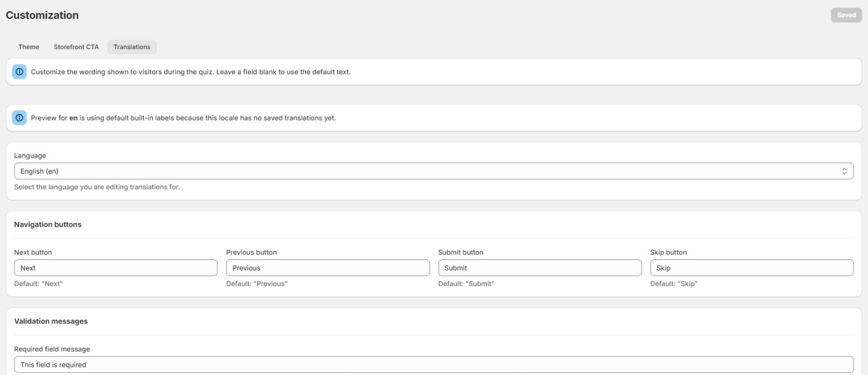Open the Language dropdown showing English (en)
Viewport: 868px width, 375px height.
click(433, 171)
